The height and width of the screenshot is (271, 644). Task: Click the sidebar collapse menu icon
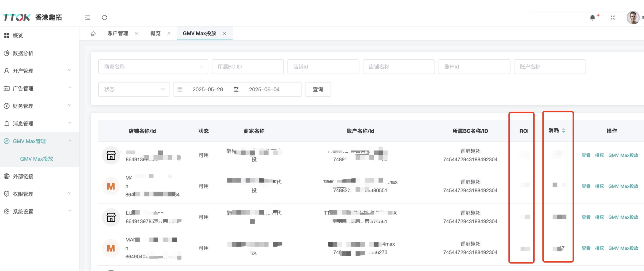click(x=87, y=18)
